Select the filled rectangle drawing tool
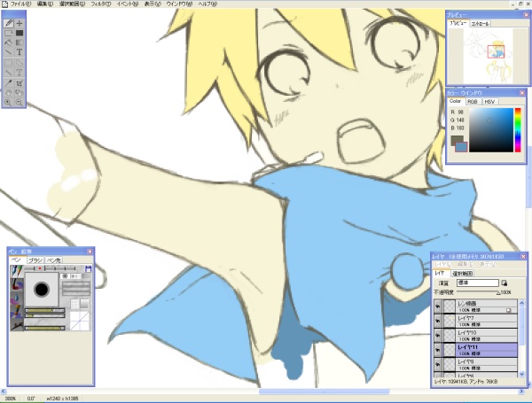 click(x=20, y=33)
